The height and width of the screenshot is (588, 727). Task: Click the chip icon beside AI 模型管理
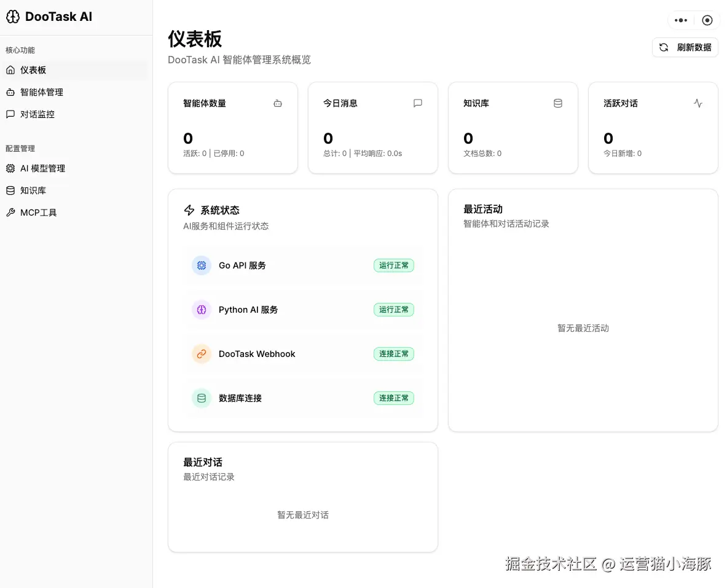tap(10, 168)
